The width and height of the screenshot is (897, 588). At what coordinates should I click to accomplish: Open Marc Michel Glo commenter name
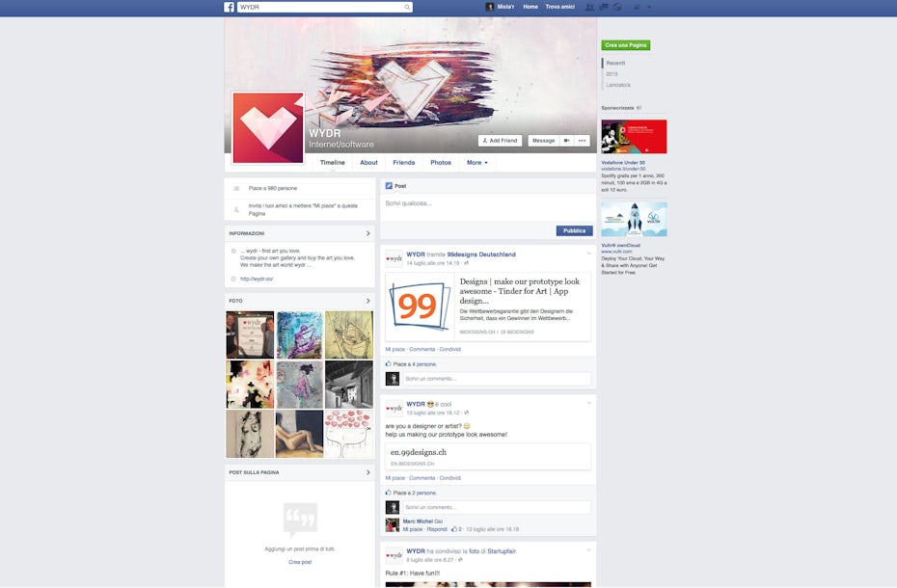coord(422,521)
